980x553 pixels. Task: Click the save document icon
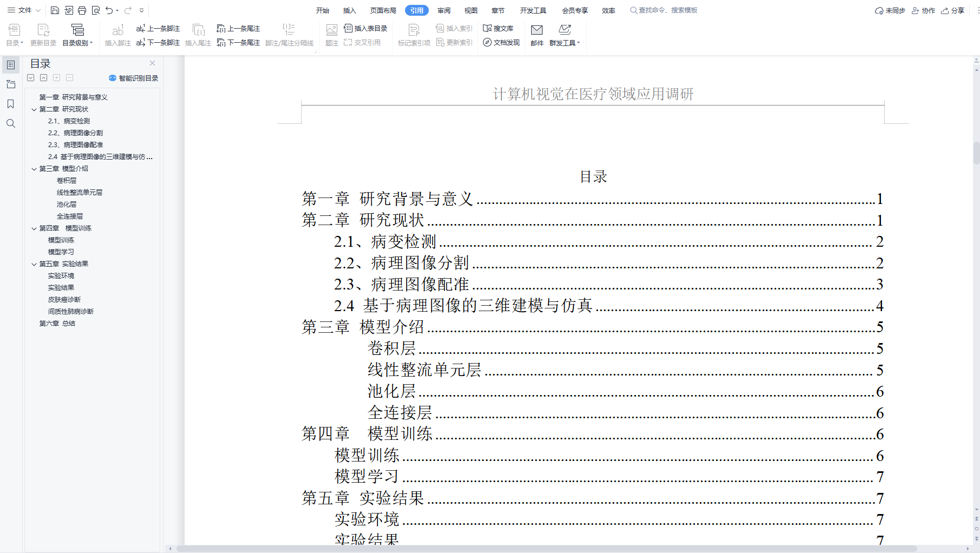tap(55, 10)
